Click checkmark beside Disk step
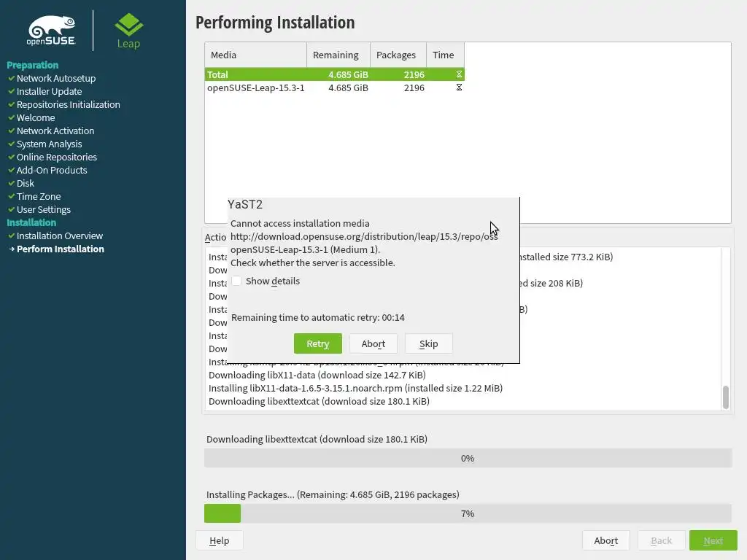 (x=12, y=183)
